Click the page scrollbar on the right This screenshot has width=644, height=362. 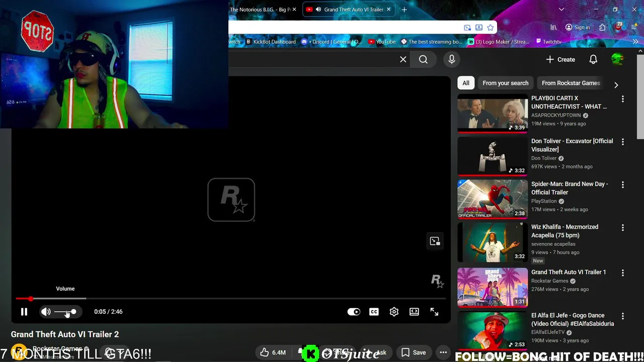(640, 96)
